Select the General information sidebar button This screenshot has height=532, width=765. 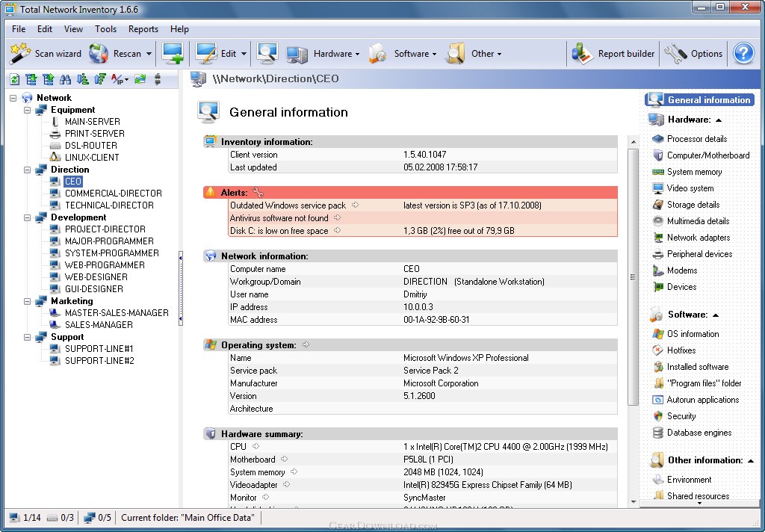point(700,99)
